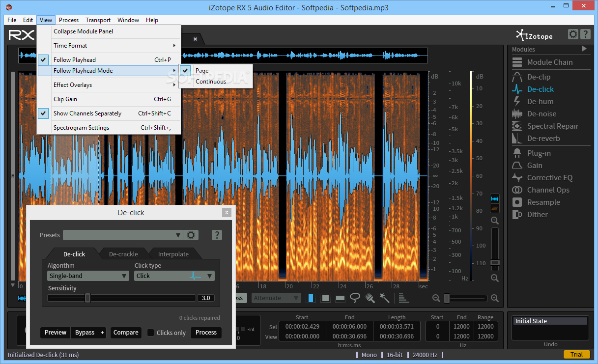Expand the Effect Overlays submenu
598x364 pixels.
pyautogui.click(x=110, y=85)
